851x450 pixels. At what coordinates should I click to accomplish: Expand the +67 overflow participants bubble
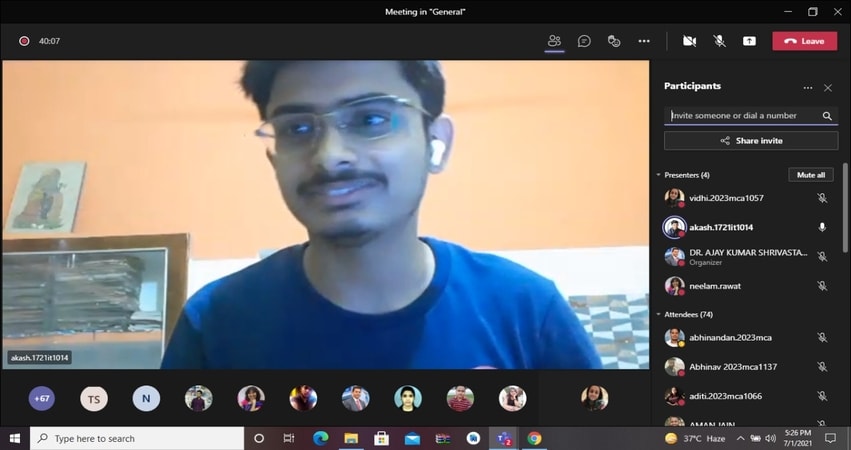42,398
